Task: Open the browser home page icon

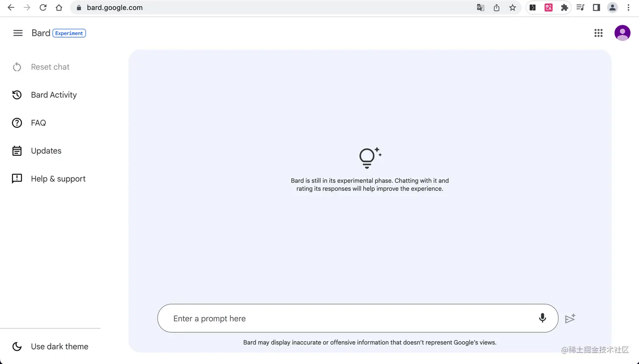Action: 59,8
